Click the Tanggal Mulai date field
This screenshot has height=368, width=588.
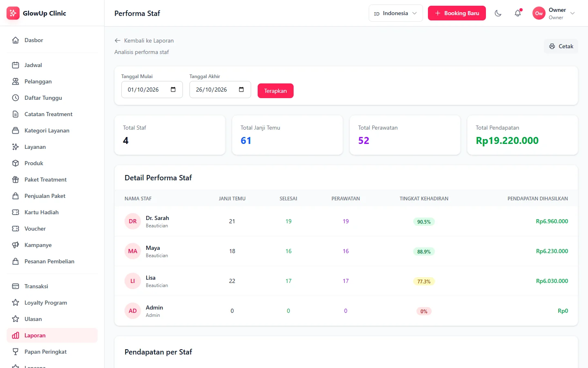coord(152,90)
